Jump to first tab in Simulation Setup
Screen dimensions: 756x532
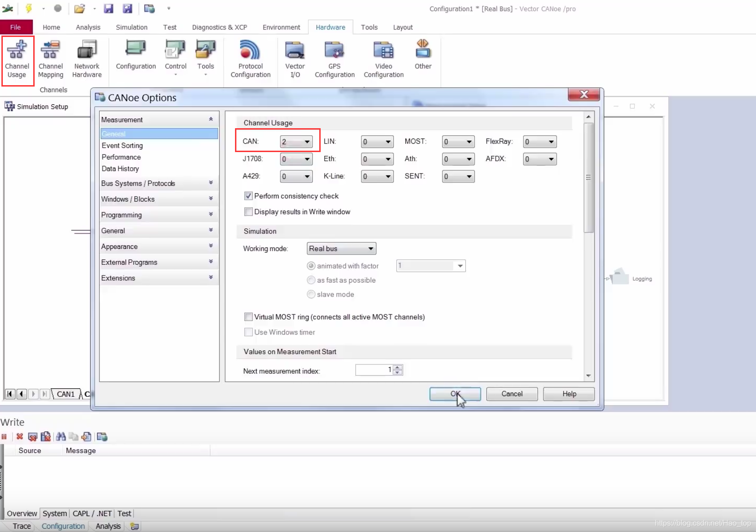tap(10, 394)
